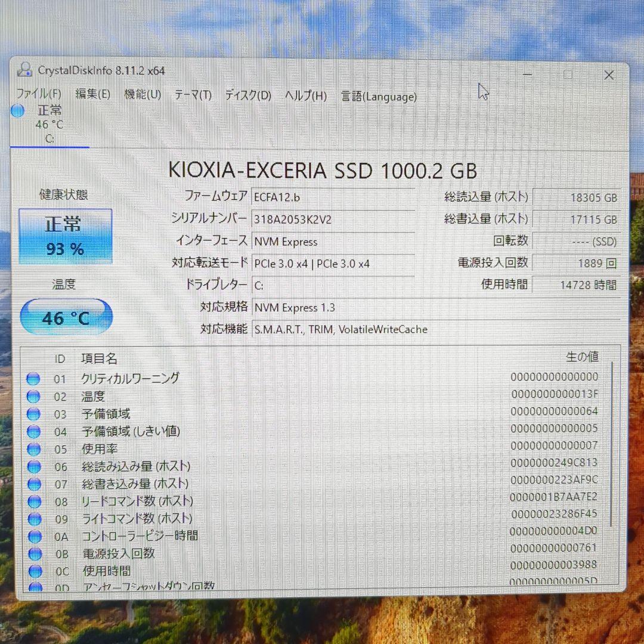Click the status icon next to 温度 attribute 02
Image resolution: width=644 pixels, height=644 pixels.
coord(33,396)
